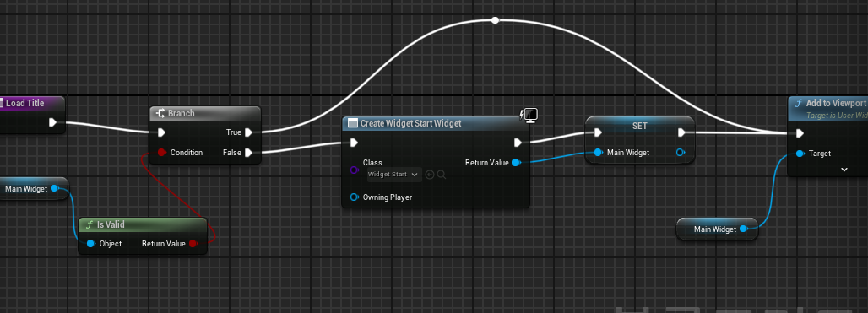Click the SET node output execution pin
The width and height of the screenshot is (868, 313).
(681, 132)
